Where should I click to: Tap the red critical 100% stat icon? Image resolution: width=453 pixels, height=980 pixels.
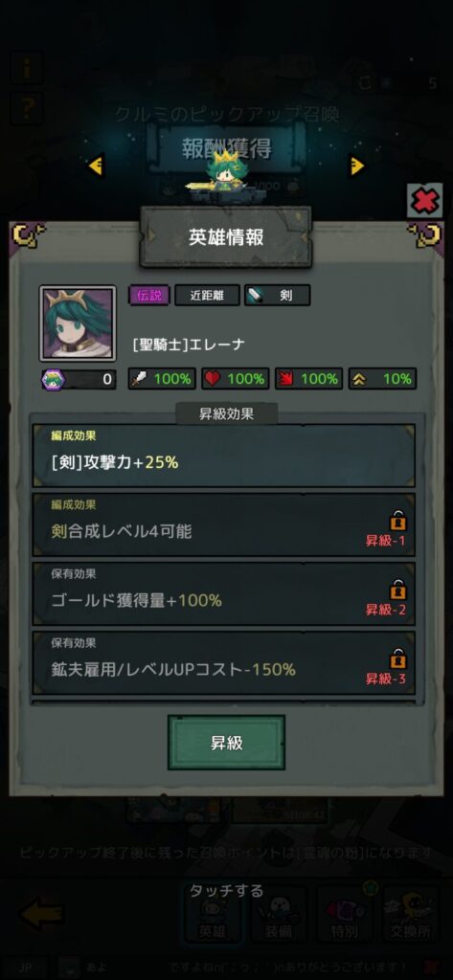tap(286, 379)
